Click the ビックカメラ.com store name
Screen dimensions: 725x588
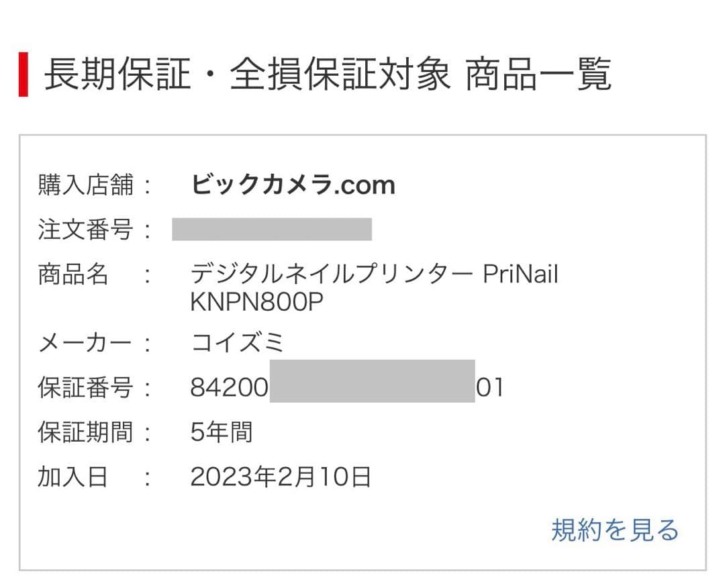tap(291, 184)
